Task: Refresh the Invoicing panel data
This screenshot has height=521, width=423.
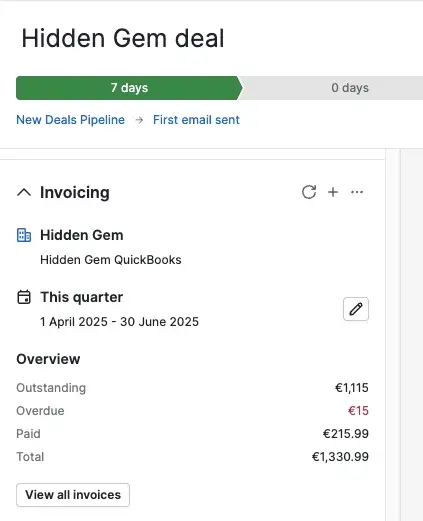Action: pyautogui.click(x=309, y=192)
